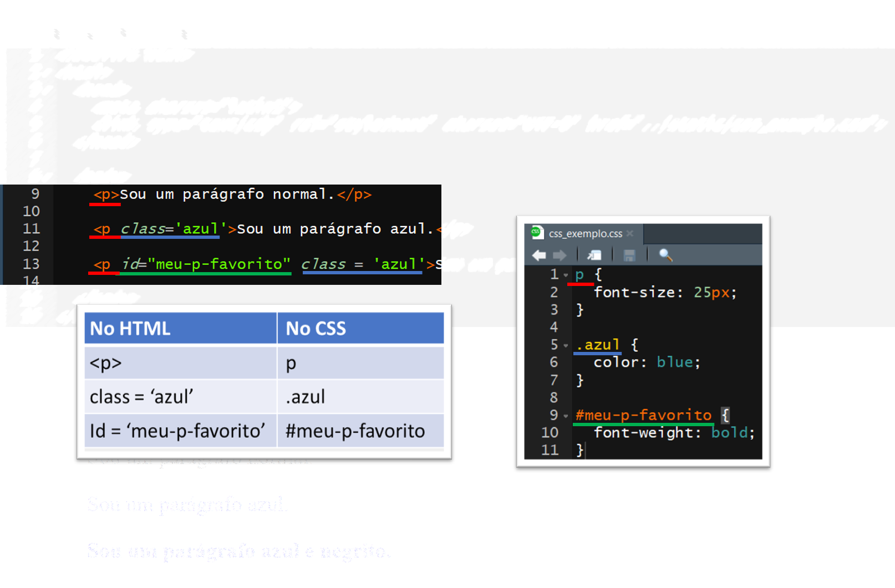The height and width of the screenshot is (588, 895).
Task: Click the forward navigation arrow in the editor toolbar
Action: click(x=560, y=255)
